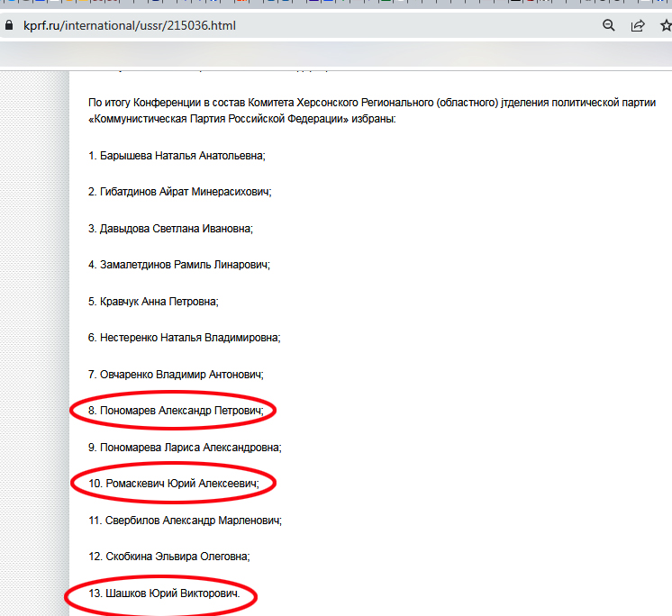
Task: Click on Давыдова Светлана Ивановна
Action: [x=170, y=229]
